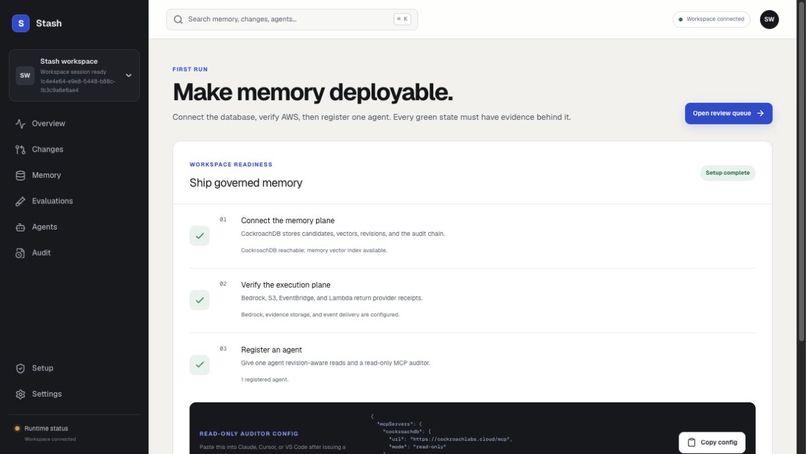This screenshot has width=806, height=454.
Task: Click the Copy config button
Action: point(712,442)
